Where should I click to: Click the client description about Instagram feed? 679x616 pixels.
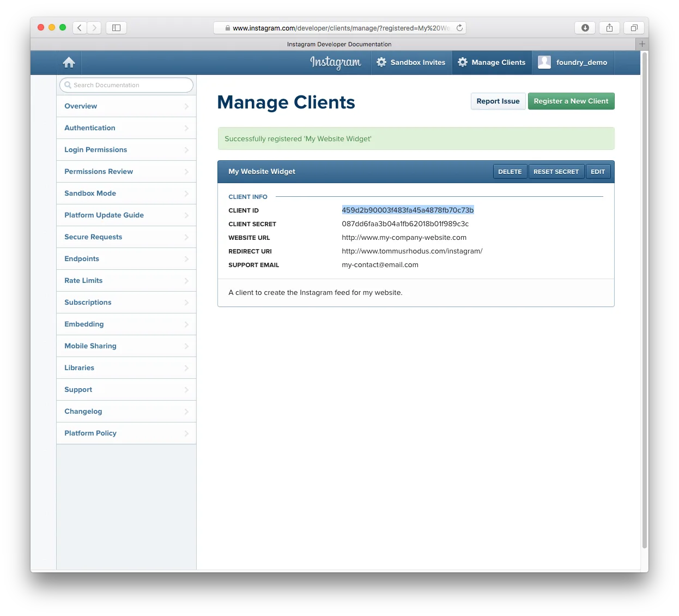tap(315, 293)
